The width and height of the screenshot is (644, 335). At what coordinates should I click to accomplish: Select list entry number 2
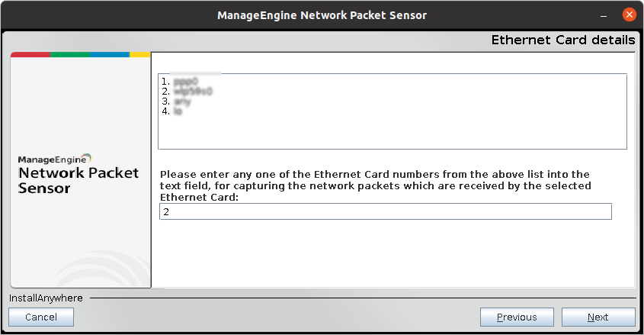(183, 90)
